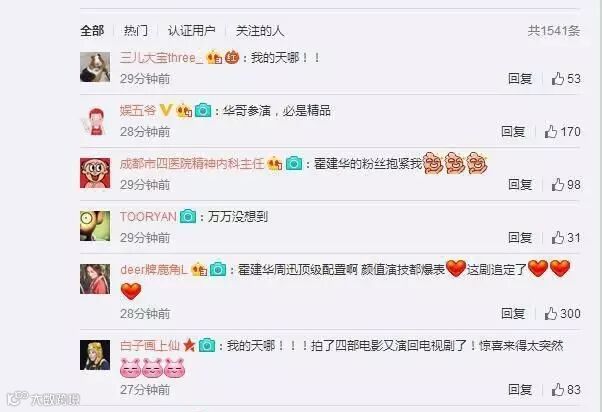Select the 认证用户 tab
Screen dimensions: 602x412
pos(191,31)
